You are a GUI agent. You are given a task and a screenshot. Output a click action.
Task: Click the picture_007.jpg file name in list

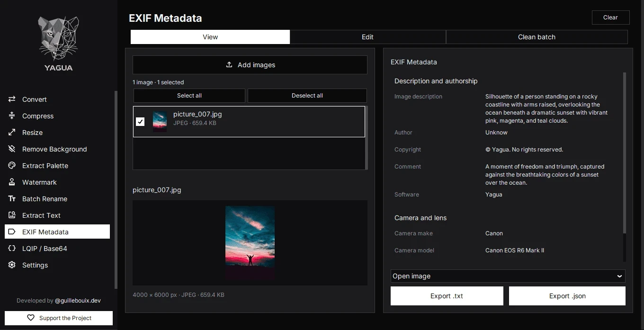coord(197,114)
